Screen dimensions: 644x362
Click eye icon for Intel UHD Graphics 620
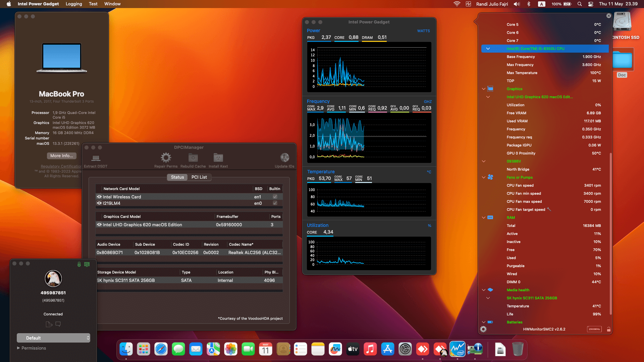[99, 225]
